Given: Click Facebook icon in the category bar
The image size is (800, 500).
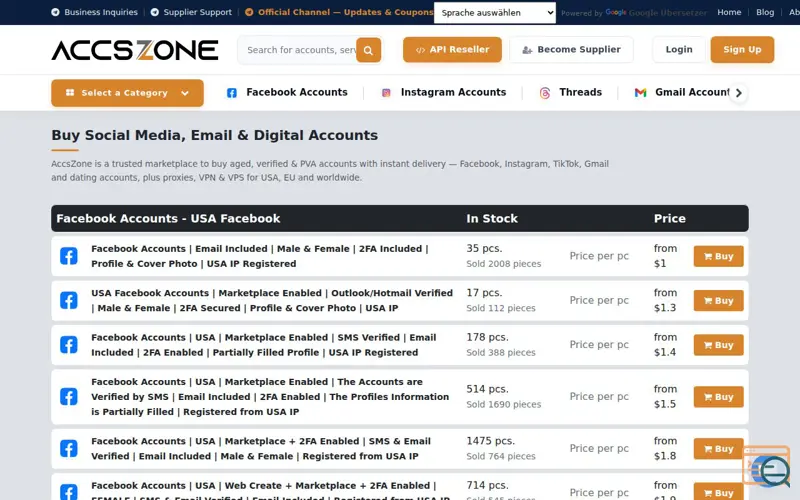Looking at the screenshot, I should [232, 93].
